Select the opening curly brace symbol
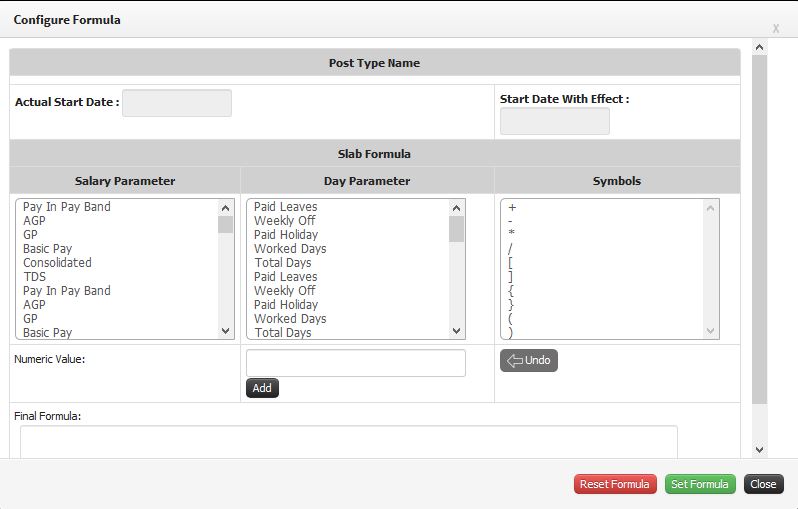This screenshot has width=798, height=509. click(x=510, y=291)
